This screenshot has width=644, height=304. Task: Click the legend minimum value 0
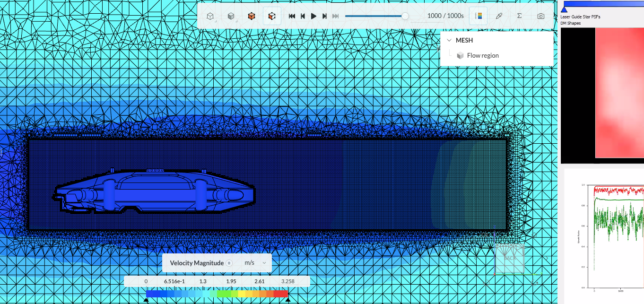(146, 281)
